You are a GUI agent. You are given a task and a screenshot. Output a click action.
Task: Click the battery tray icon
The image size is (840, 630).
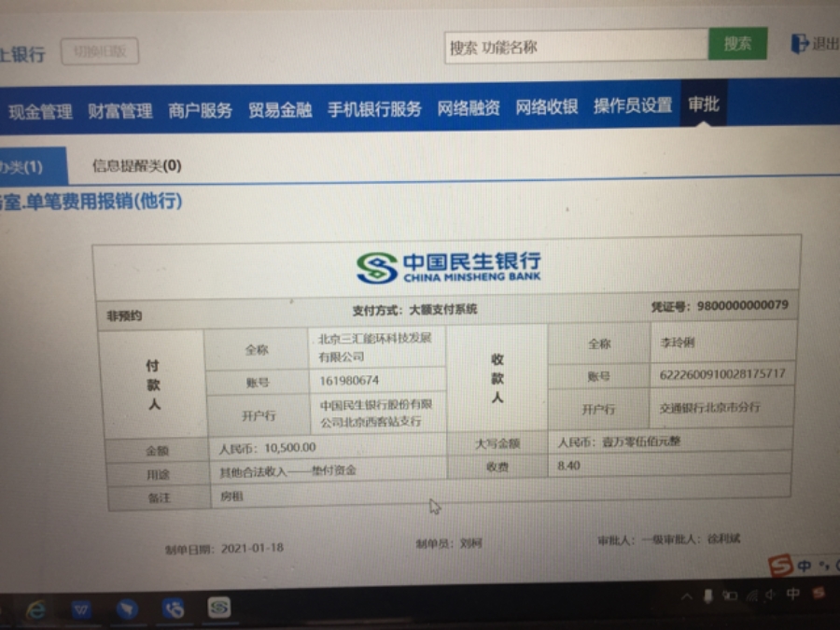click(730, 595)
